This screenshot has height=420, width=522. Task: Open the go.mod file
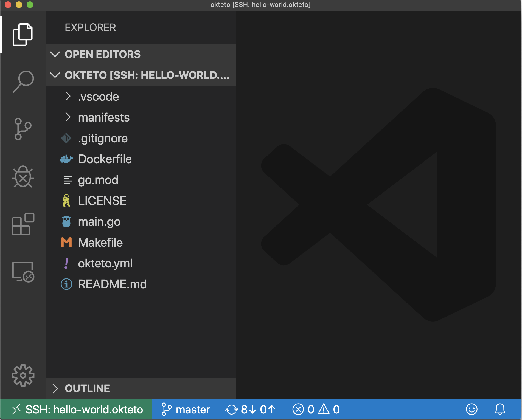click(141, 180)
